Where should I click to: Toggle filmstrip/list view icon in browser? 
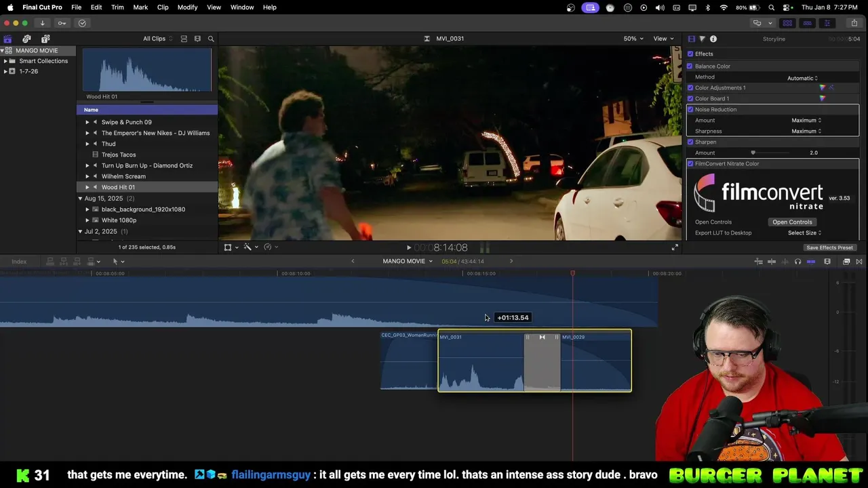pos(197,39)
